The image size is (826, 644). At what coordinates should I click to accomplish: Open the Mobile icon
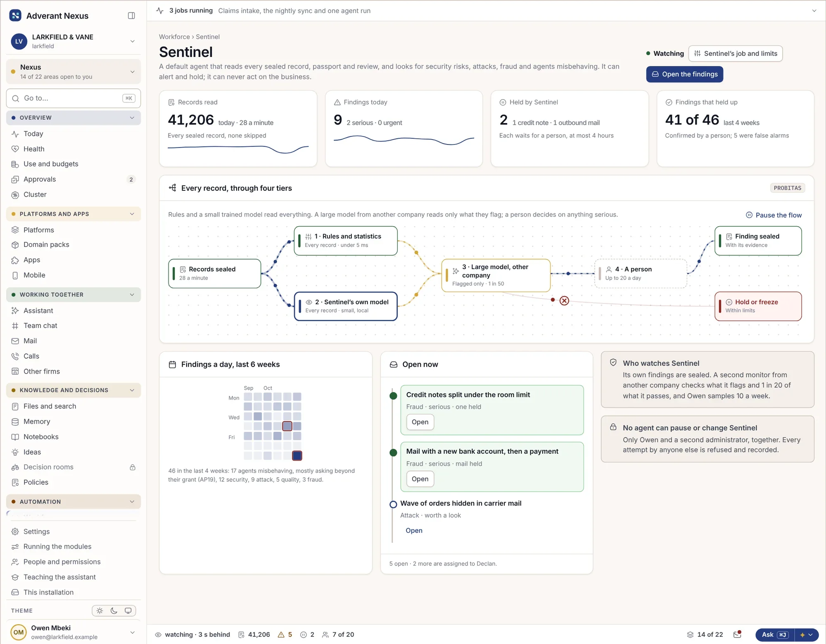point(15,275)
